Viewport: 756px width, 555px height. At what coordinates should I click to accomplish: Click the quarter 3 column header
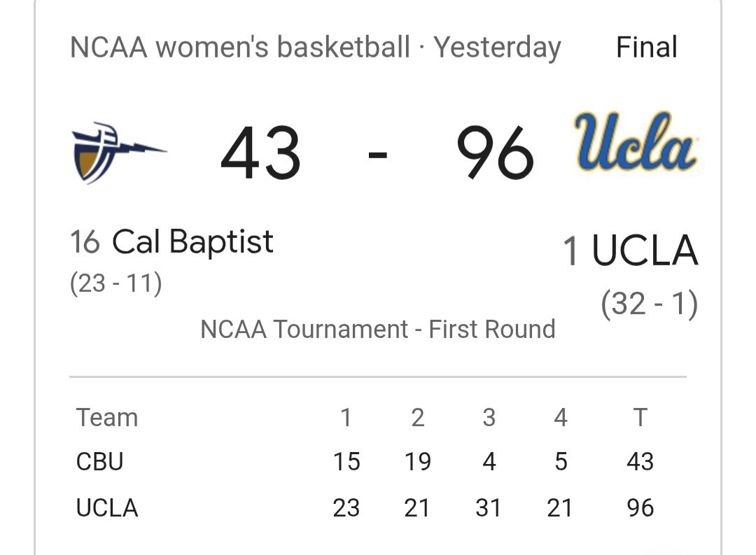coord(489,418)
